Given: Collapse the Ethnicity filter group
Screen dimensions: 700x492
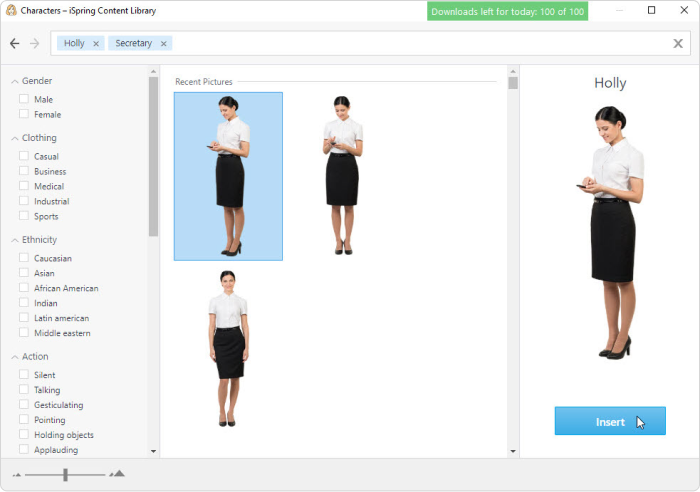Looking at the screenshot, I should click(15, 240).
